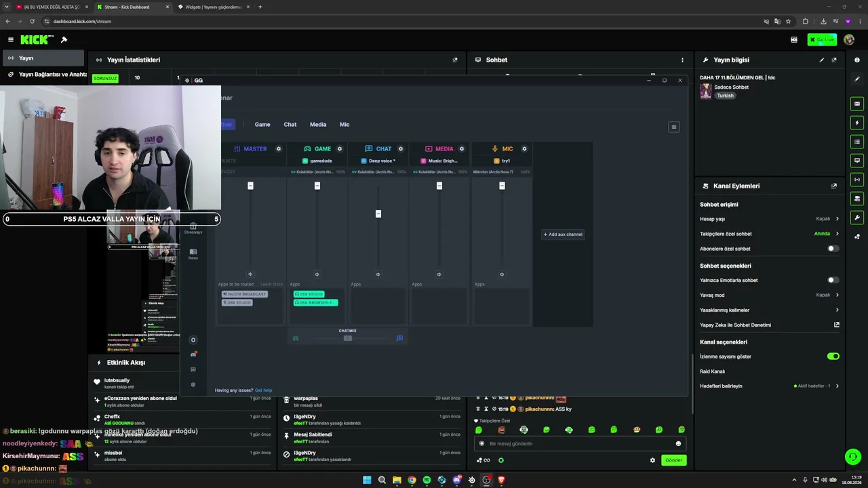Open CHAT preset dropdown Deep voice

click(x=378, y=161)
